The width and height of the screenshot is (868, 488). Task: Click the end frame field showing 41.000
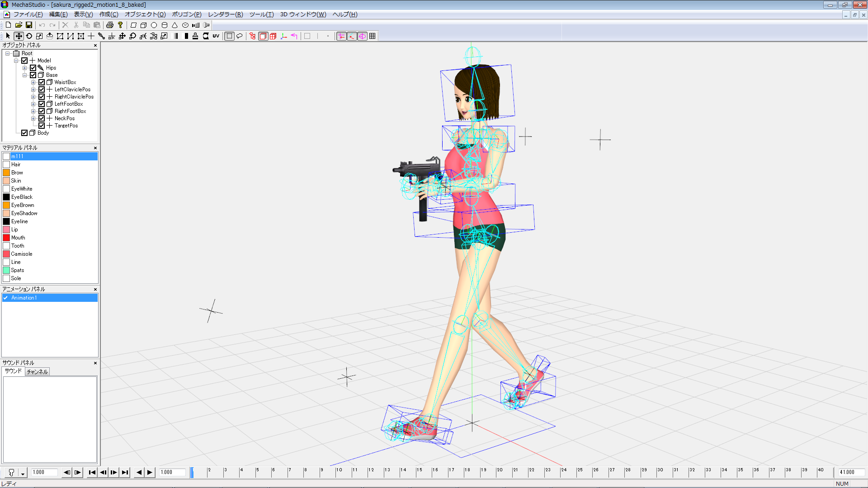coord(851,472)
